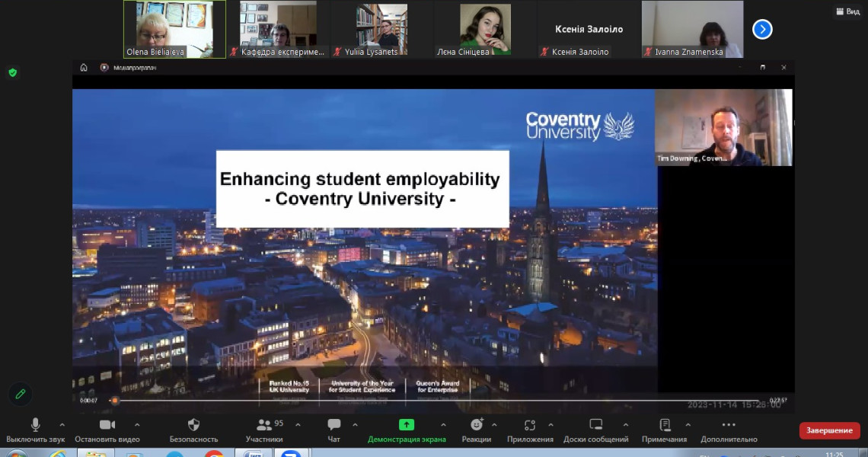Open the red circular app in taskbar

click(214, 453)
